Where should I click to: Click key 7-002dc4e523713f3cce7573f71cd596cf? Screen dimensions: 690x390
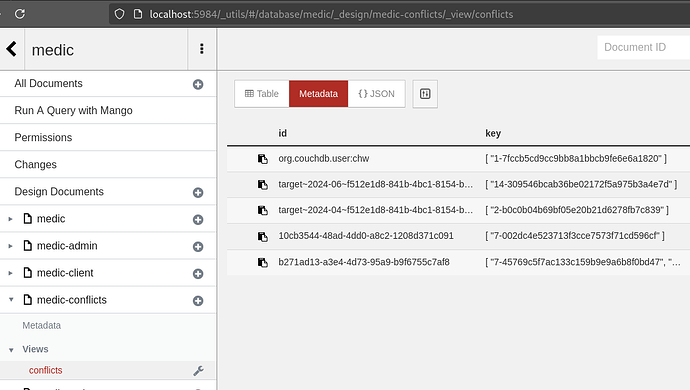tap(575, 235)
